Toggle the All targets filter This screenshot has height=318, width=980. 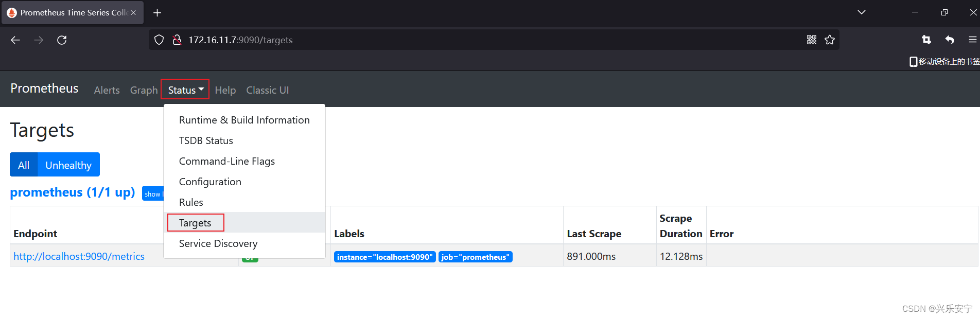coord(24,165)
